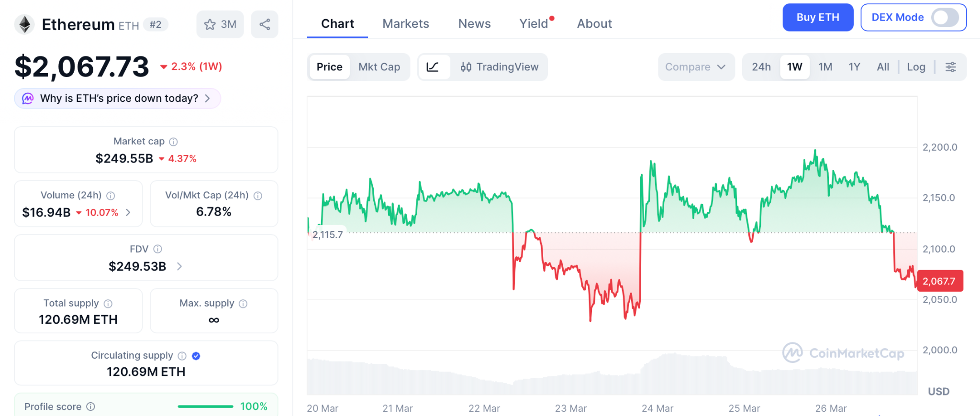Toggle the DEX Mode switch

[x=945, y=18]
